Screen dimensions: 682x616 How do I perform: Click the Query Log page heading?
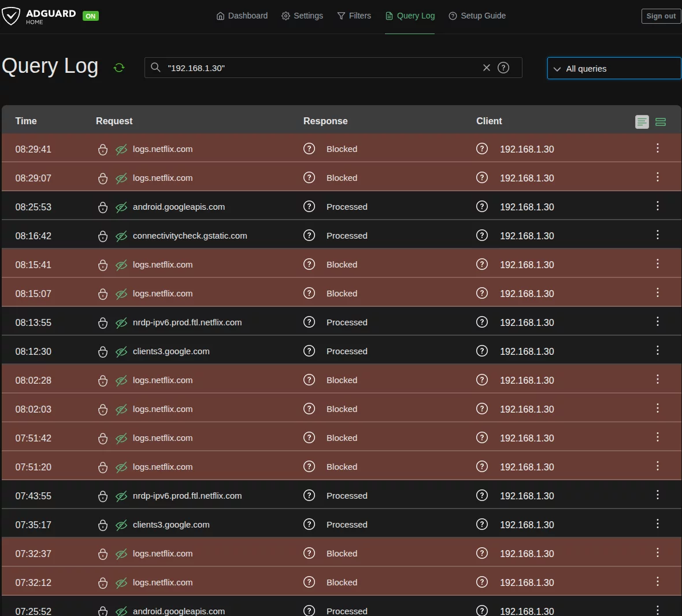point(50,66)
